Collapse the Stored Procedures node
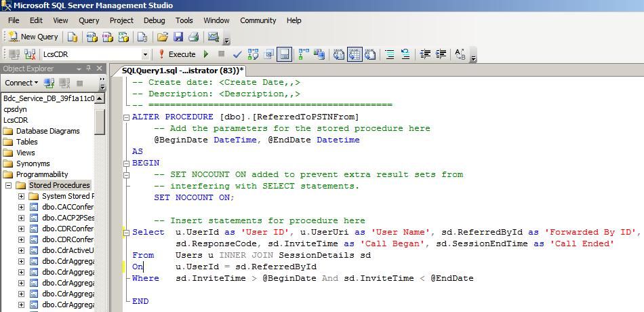 tap(8, 185)
